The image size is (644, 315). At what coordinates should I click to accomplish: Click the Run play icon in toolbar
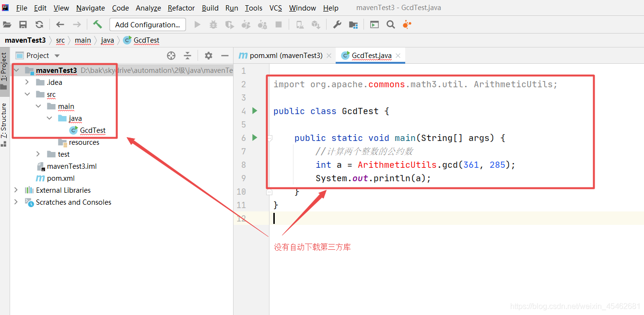click(x=197, y=24)
